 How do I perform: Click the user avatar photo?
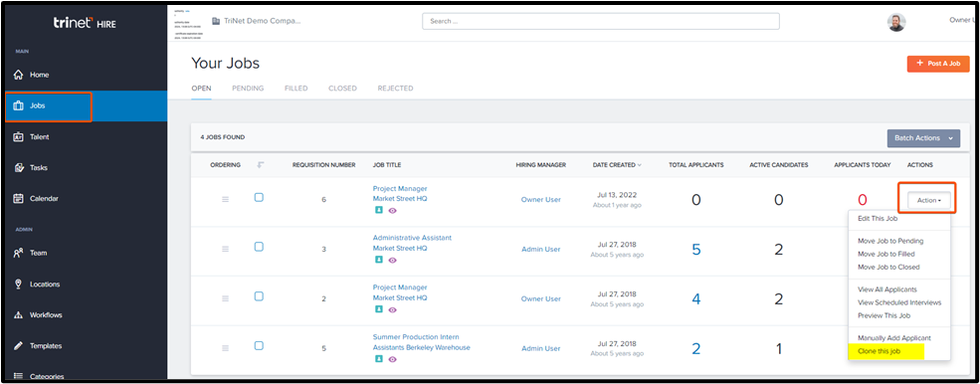point(896,22)
